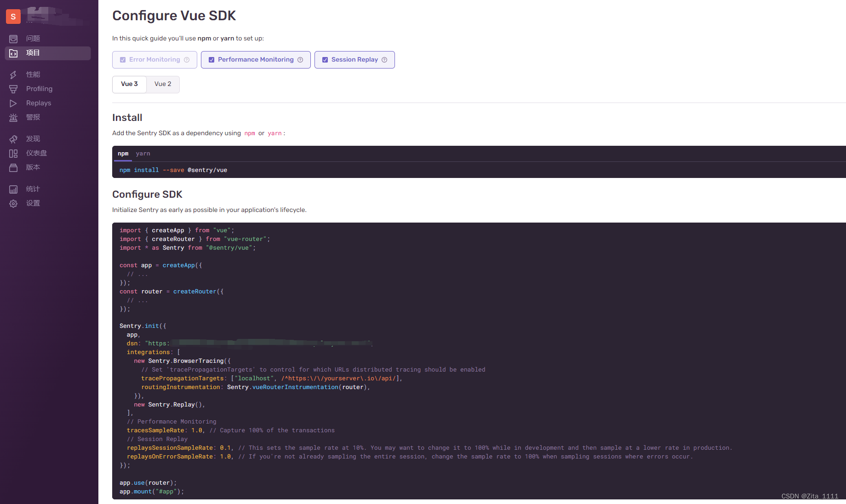This screenshot has width=846, height=504.
Task: Select the npm code tab
Action: pyautogui.click(x=123, y=154)
